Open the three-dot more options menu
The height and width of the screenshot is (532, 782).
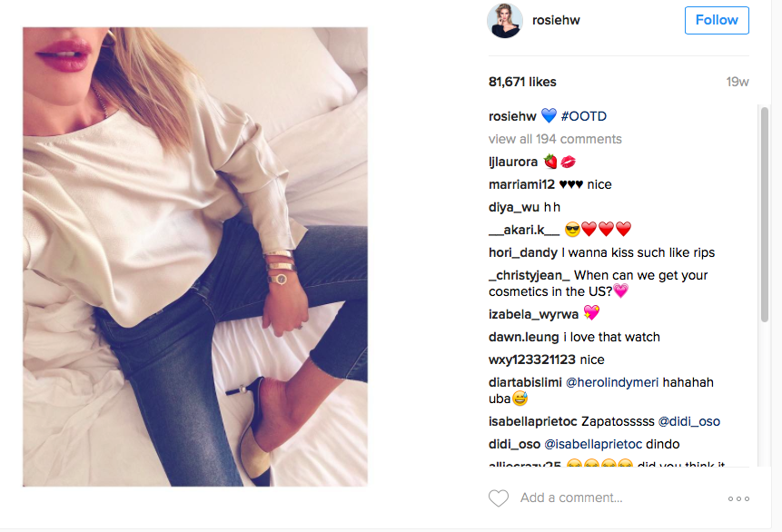pos(738,498)
